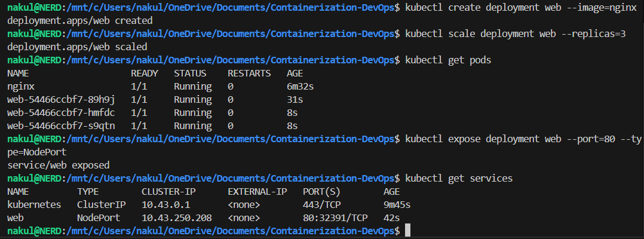Click 'kubectl scale deployment web --replicas=3' command
Viewport: 644px width, 239px height.
coord(515,34)
